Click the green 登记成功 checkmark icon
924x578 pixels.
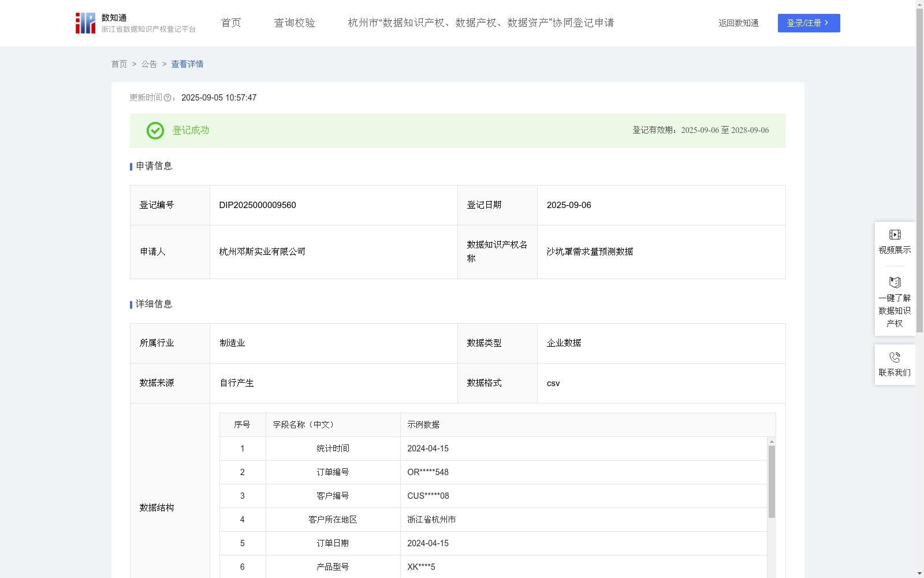coord(155,131)
